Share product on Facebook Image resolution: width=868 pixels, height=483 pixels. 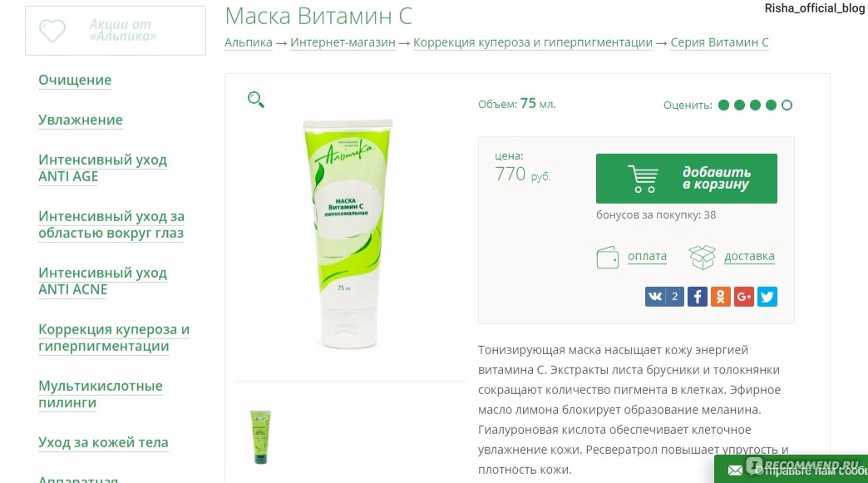pos(698,297)
